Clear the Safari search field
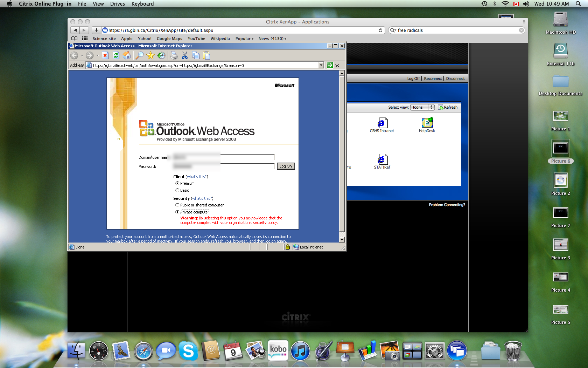The height and width of the screenshot is (368, 588). pos(521,30)
